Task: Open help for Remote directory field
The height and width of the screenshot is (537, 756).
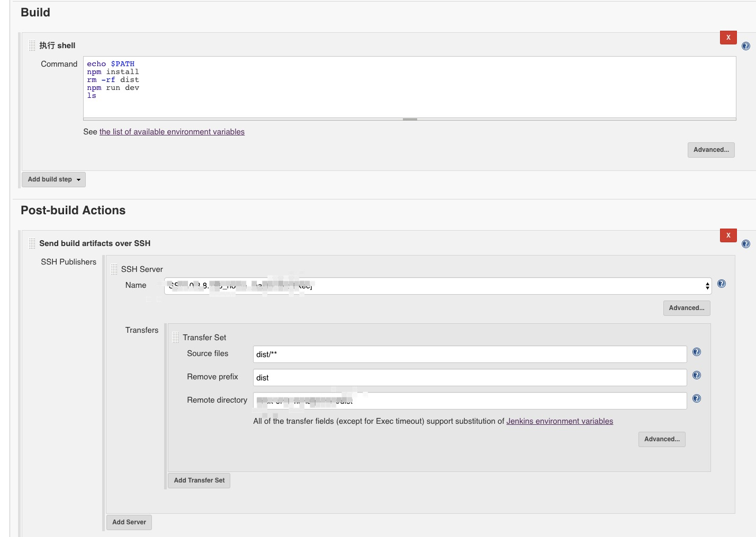Action: pyautogui.click(x=697, y=399)
